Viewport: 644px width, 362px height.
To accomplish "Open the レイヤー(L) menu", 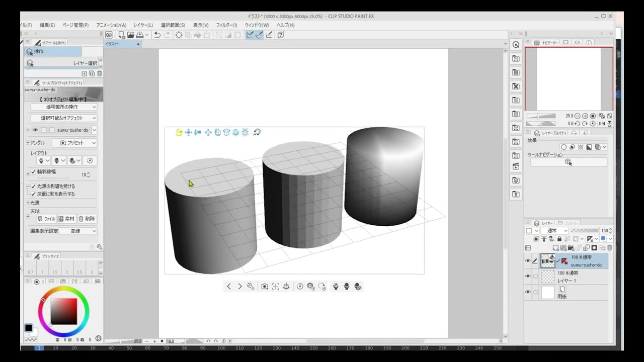I will (143, 25).
